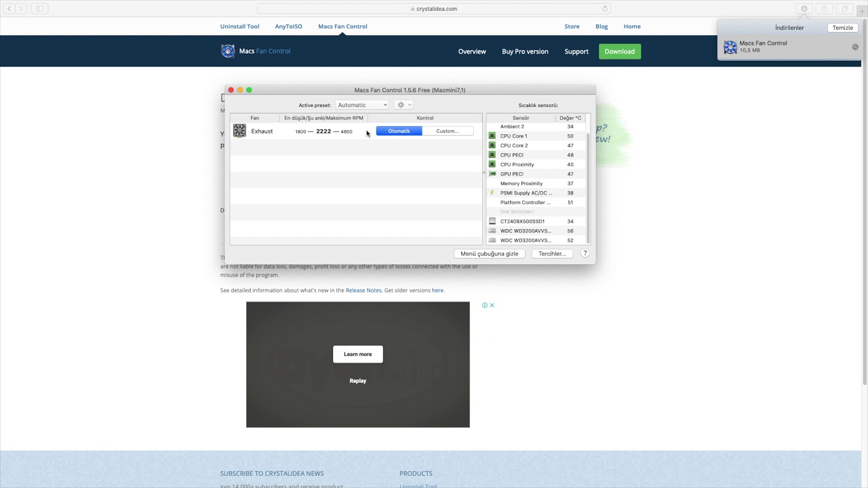This screenshot has width=868, height=488.
Task: Go to the Home page
Action: 632,26
